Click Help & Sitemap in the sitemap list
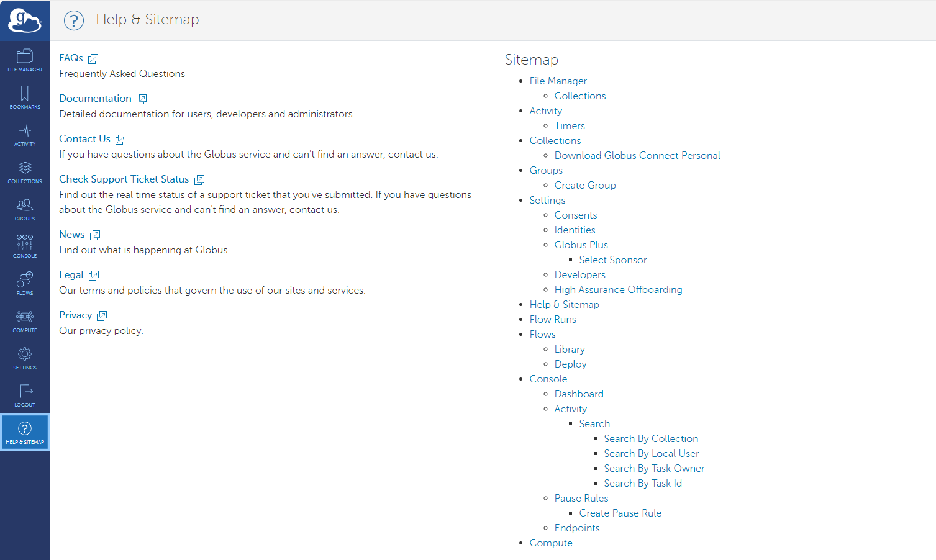Screen dimensions: 936x560 click(x=564, y=304)
